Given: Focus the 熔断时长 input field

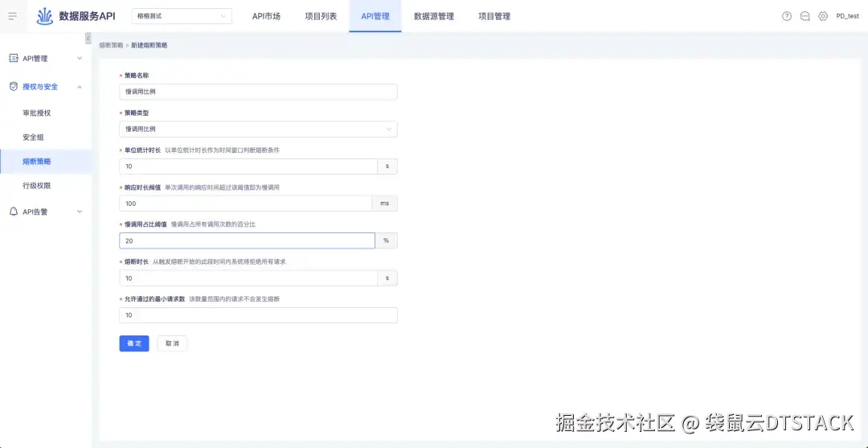Looking at the screenshot, I should point(248,278).
